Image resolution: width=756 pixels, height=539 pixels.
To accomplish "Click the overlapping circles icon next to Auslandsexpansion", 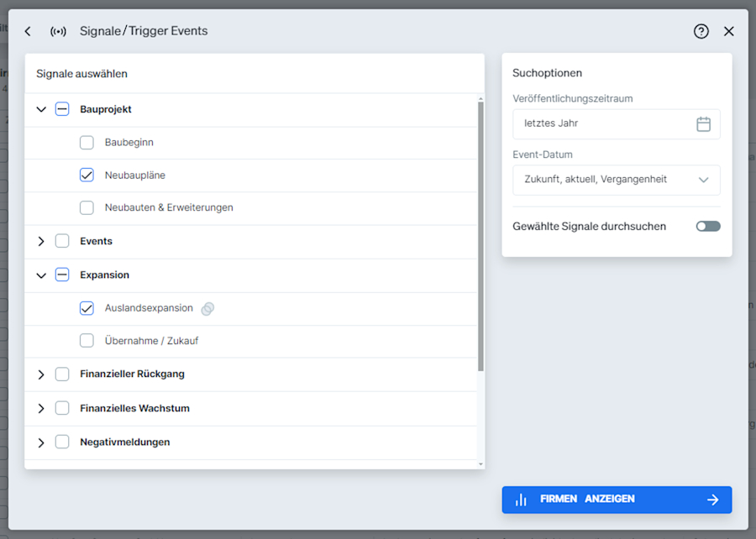I will point(207,308).
